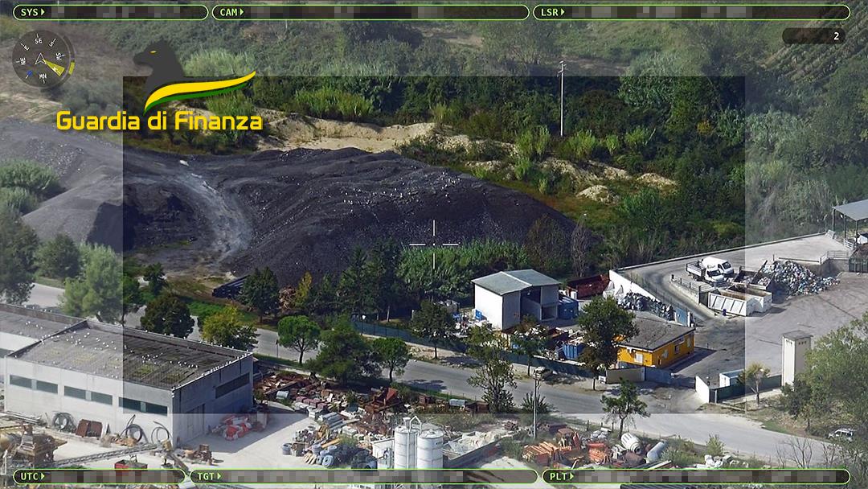Screen dimensions: 868x489
Task: Select the SYS status label
Action: [x=29, y=13]
